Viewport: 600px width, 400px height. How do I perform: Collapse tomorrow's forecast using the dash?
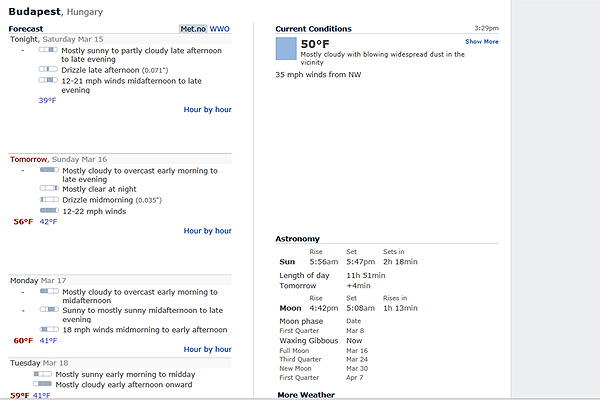22,170
